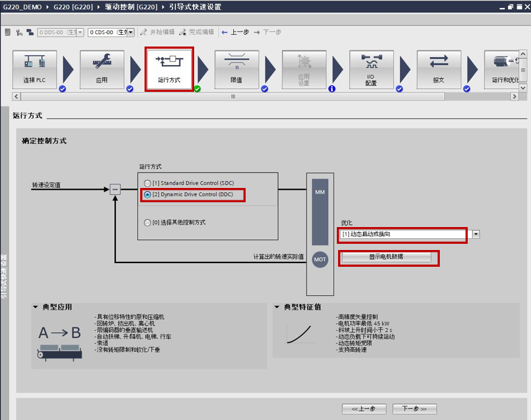The width and height of the screenshot is (531, 420).
Task: Jump to the 报文 telegram step
Action: (x=439, y=69)
